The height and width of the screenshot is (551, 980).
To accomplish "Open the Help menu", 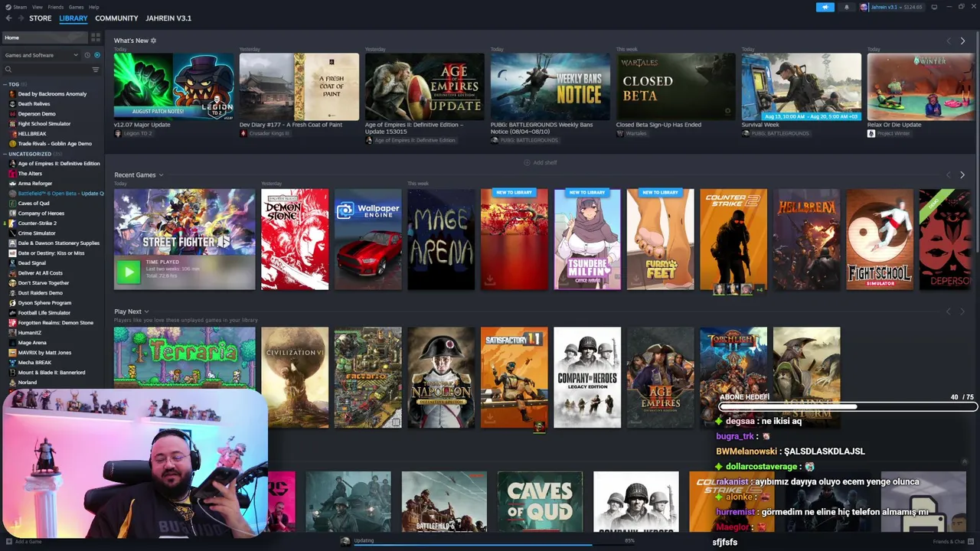I will coord(93,7).
